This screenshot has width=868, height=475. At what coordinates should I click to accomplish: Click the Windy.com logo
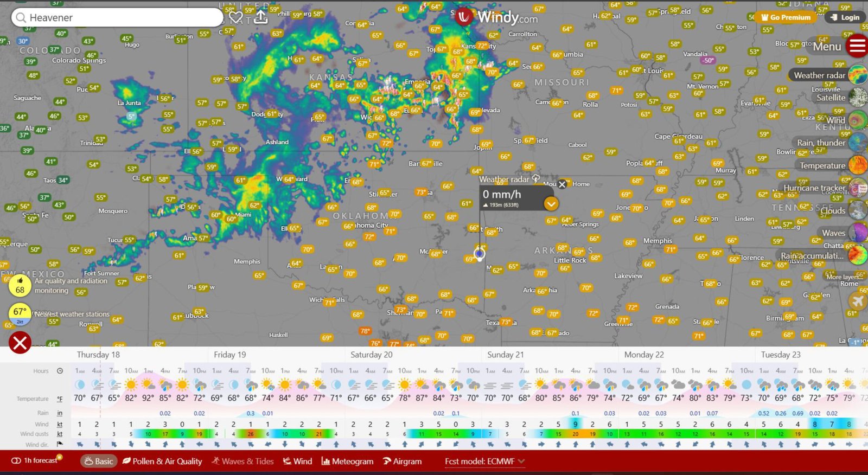point(497,17)
